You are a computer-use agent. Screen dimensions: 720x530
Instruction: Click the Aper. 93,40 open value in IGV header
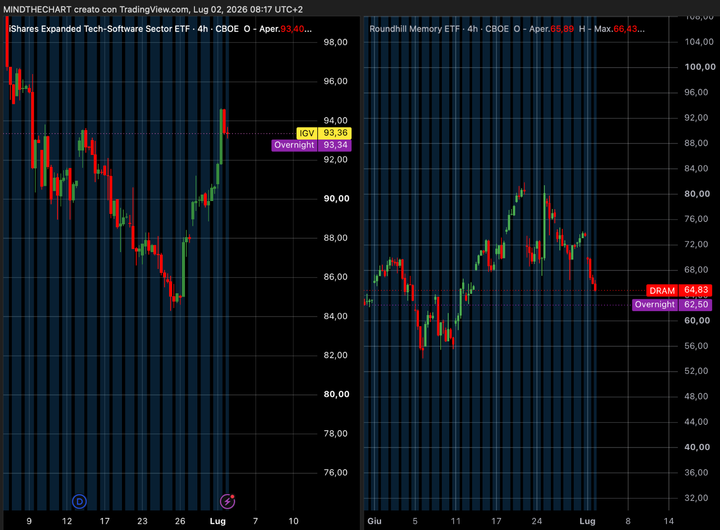[281, 29]
